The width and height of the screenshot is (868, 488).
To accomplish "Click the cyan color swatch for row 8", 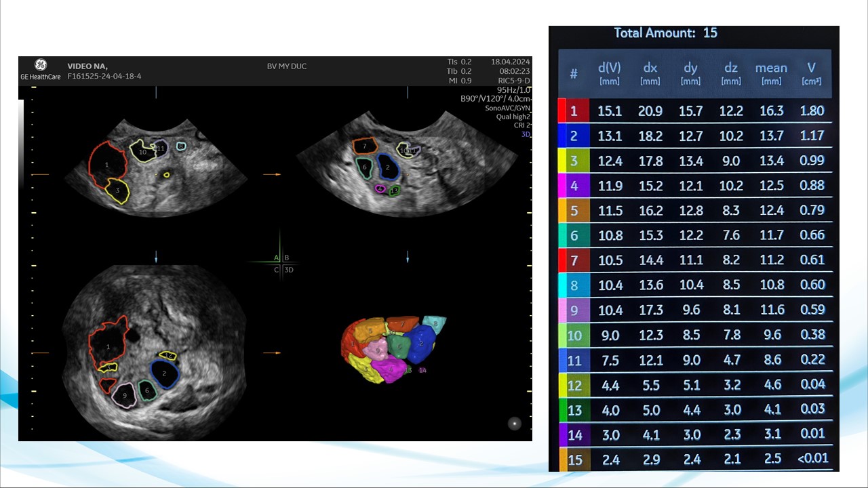I will 561,285.
